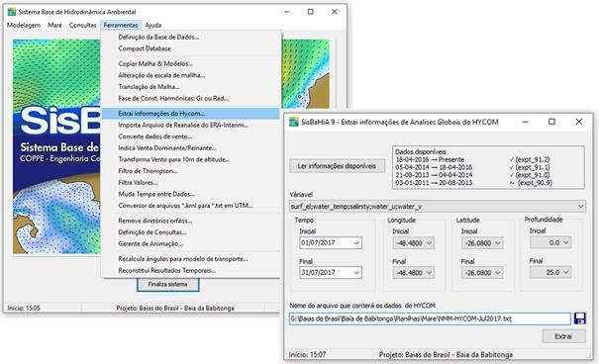Click the HYCOM output file name field
The image size is (599, 364).
tap(430, 318)
